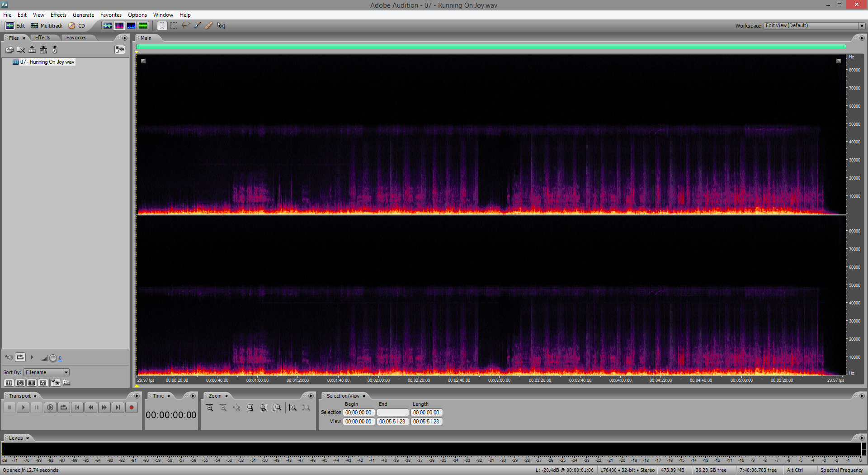868x475 pixels.
Task: Click Transport Fast Forward button
Action: pyautogui.click(x=104, y=408)
